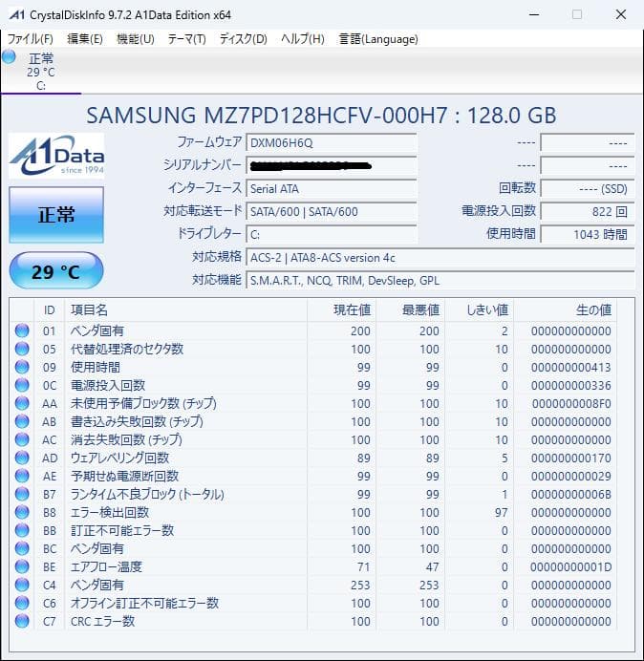Open the 機能(U) menu
The height and width of the screenshot is (661, 644).
136,39
